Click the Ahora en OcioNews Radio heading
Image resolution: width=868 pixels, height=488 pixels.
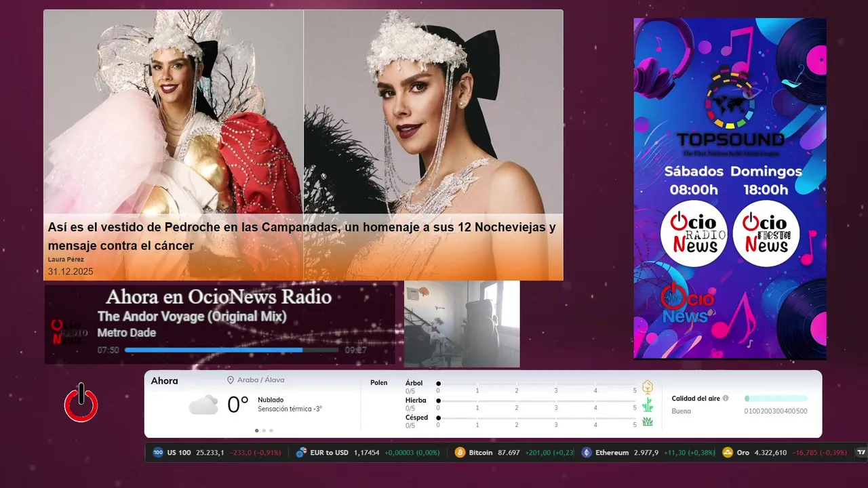point(219,297)
